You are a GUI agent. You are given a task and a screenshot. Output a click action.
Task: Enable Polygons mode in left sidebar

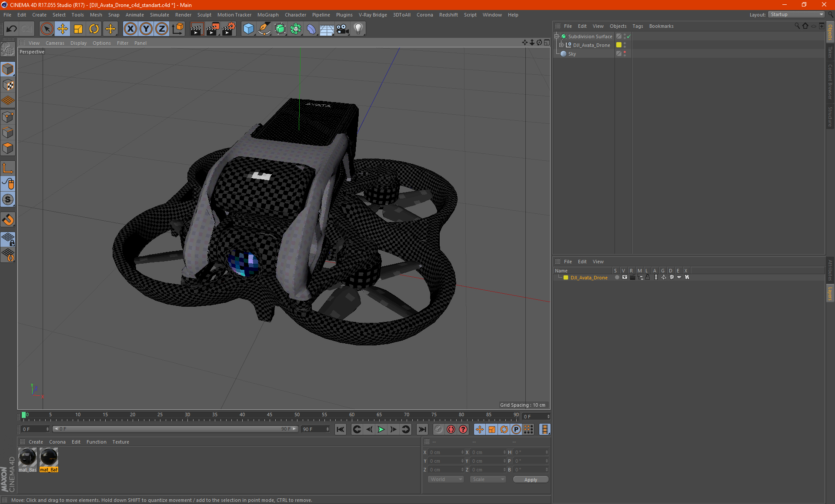click(x=8, y=148)
